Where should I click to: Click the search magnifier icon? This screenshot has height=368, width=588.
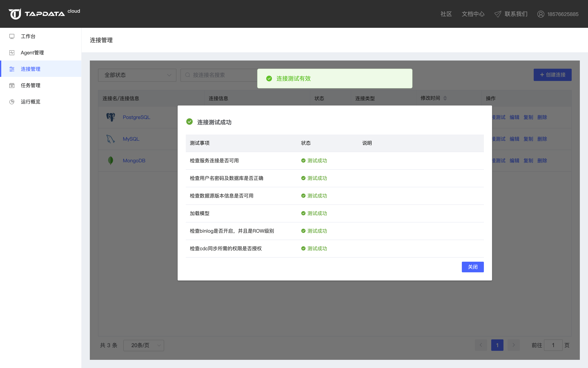(188, 75)
